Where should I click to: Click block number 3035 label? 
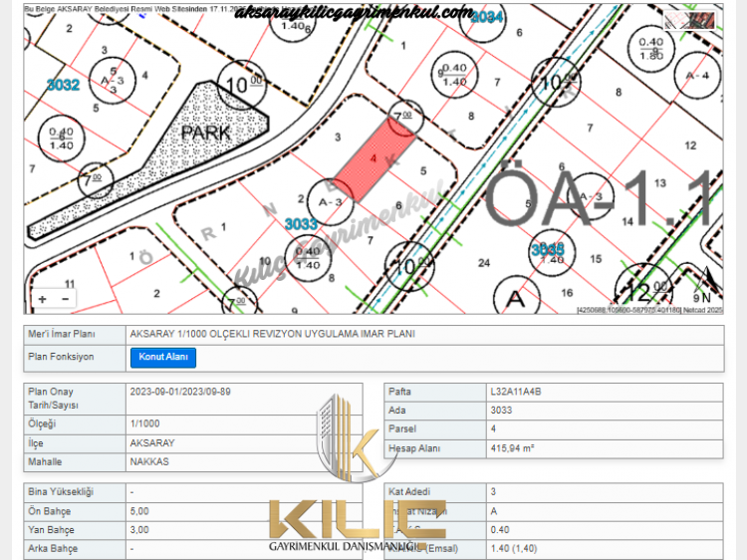[548, 248]
